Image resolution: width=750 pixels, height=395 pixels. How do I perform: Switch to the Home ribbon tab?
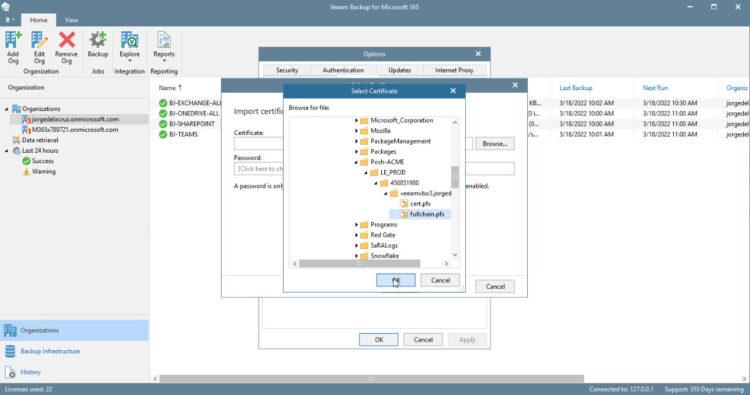pyautogui.click(x=38, y=20)
